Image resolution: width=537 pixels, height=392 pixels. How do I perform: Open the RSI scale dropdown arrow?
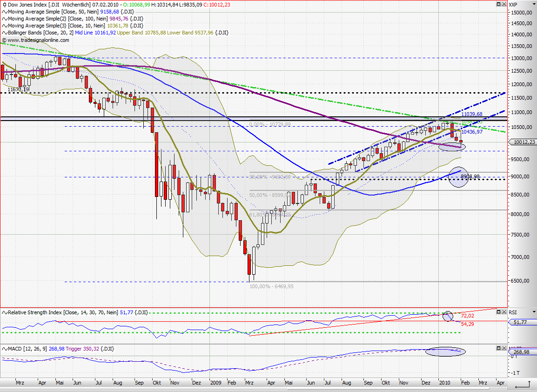(534, 312)
